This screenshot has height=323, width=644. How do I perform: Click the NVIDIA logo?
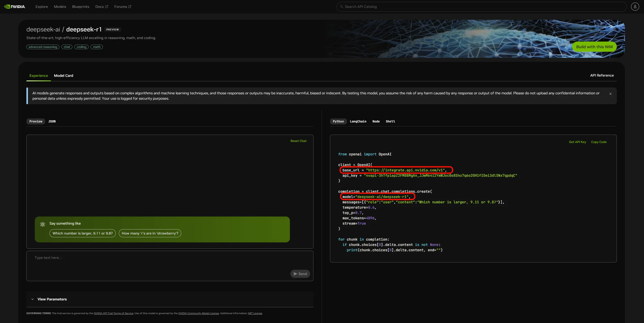point(14,7)
